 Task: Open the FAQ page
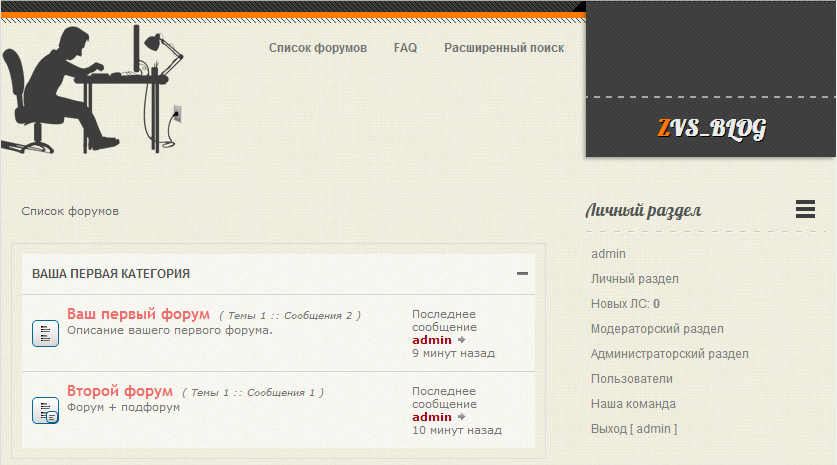point(405,48)
